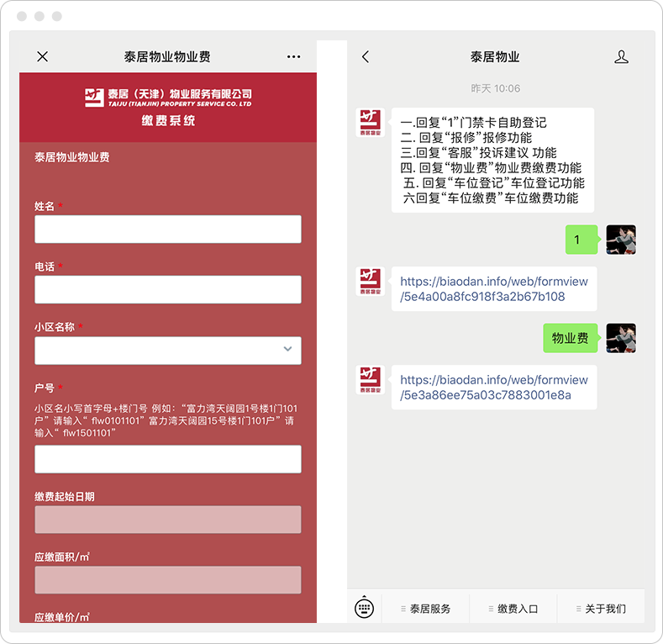This screenshot has width=663, height=644.
Task: Expand the 小区名称 dropdown
Action: click(168, 351)
